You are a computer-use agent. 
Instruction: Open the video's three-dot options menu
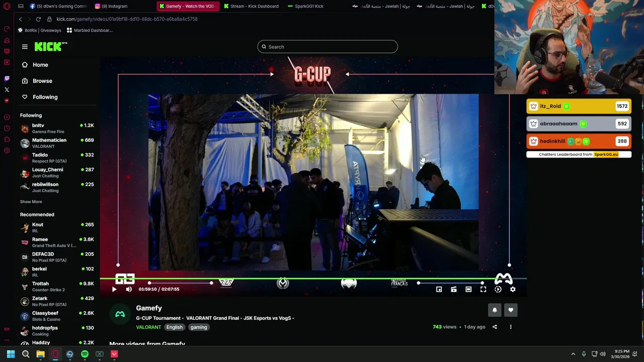pos(511,327)
